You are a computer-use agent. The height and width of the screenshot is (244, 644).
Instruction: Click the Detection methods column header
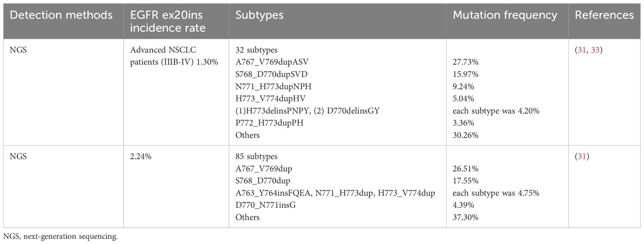click(x=61, y=15)
